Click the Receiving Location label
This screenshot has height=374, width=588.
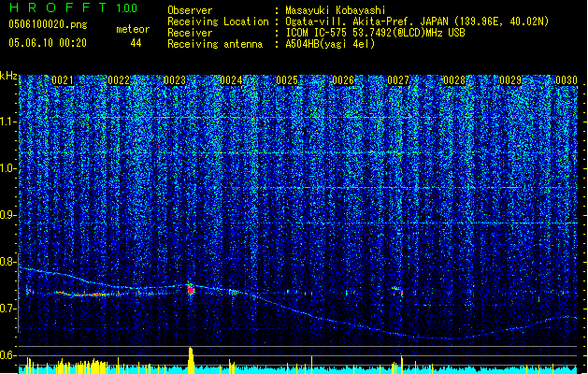(218, 22)
